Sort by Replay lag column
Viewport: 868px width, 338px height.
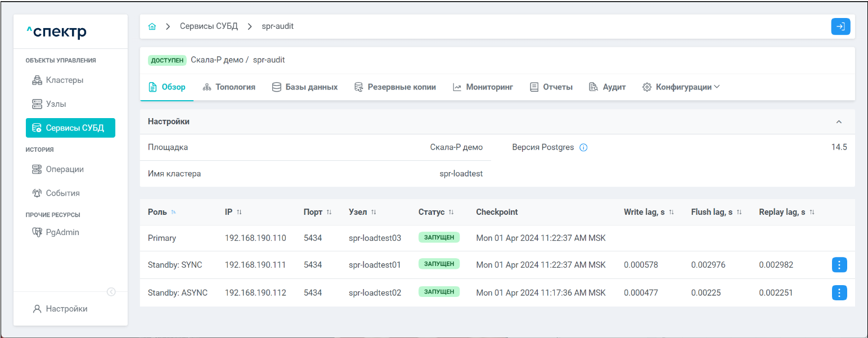pos(812,212)
